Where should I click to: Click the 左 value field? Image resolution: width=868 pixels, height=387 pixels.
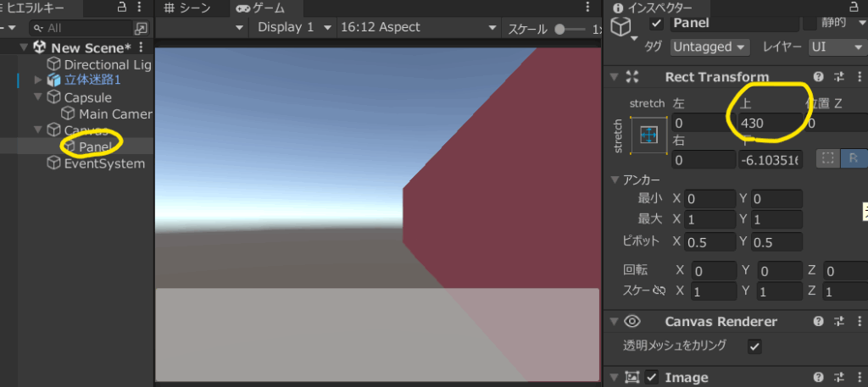pyautogui.click(x=703, y=123)
